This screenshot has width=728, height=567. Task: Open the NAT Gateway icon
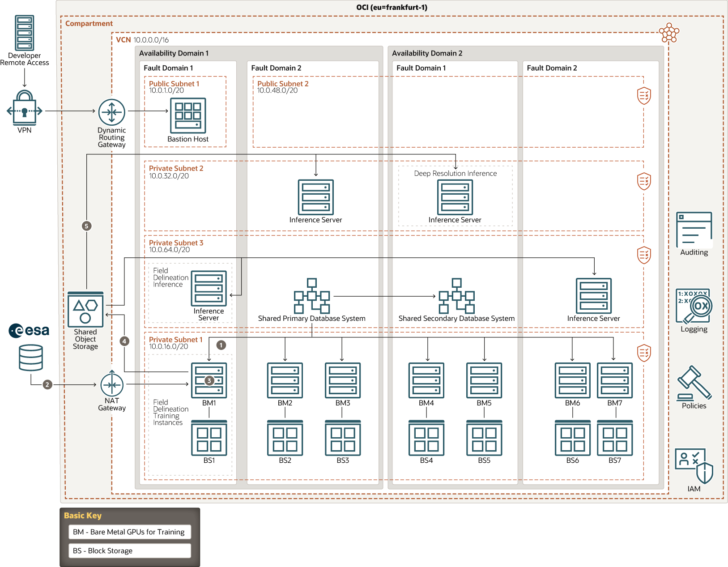coord(111,386)
